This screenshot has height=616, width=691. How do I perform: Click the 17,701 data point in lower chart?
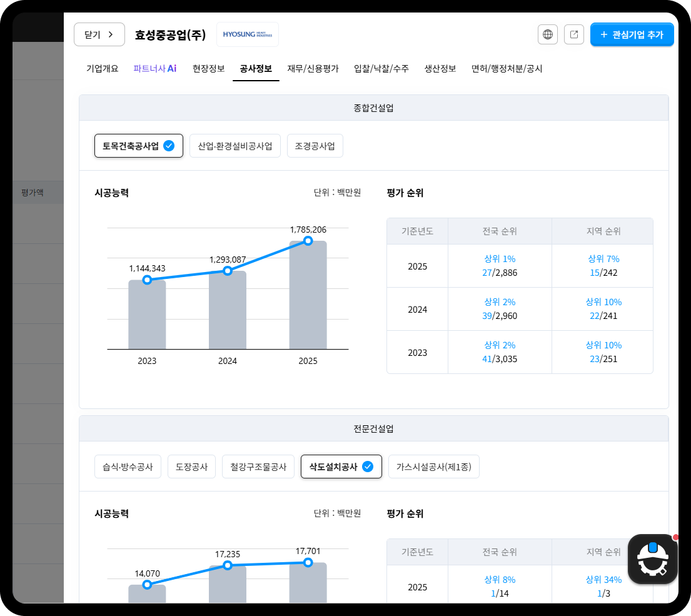point(308,563)
